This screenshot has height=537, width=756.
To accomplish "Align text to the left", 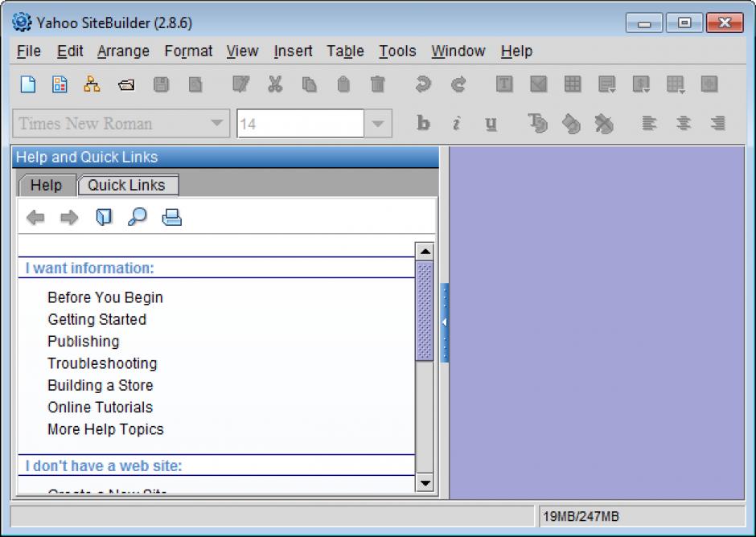I will (x=649, y=124).
